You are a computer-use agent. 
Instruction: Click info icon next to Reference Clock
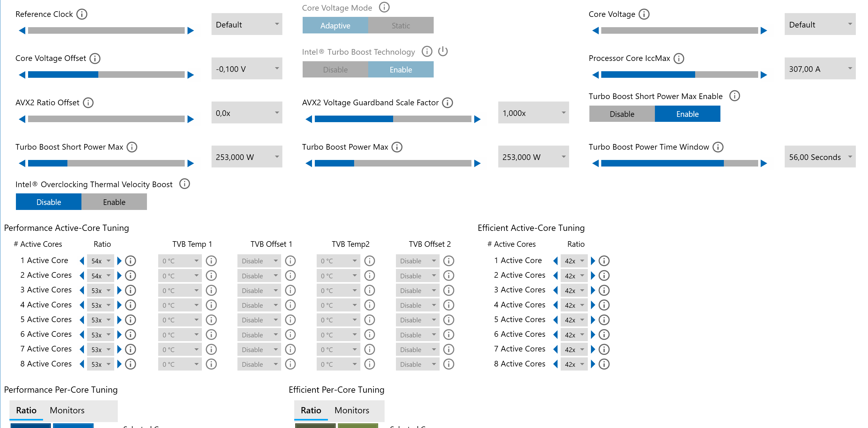click(x=81, y=14)
